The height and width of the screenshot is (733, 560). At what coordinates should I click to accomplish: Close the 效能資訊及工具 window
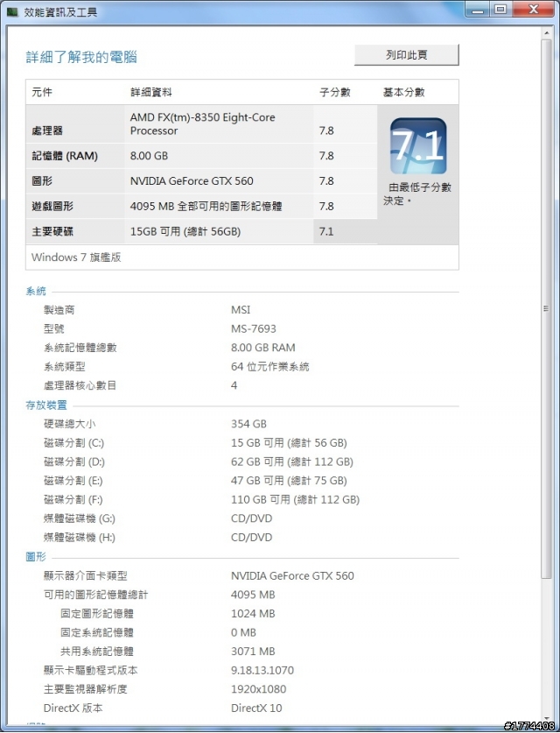(x=534, y=10)
